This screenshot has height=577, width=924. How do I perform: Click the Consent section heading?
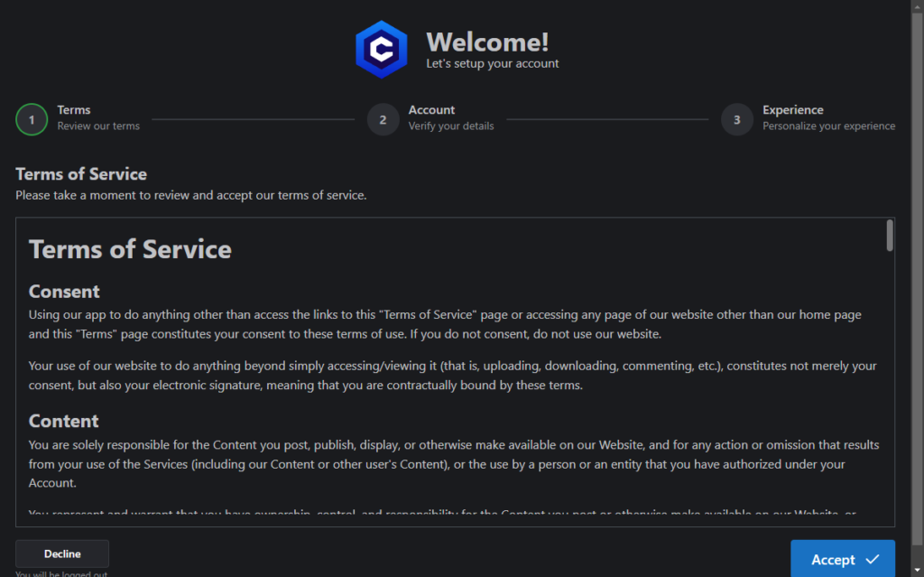64,292
